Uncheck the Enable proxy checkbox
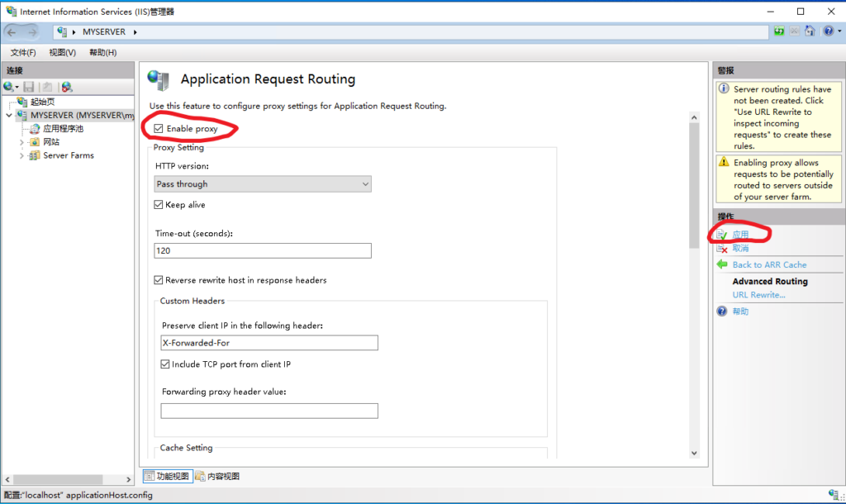 [x=159, y=129]
